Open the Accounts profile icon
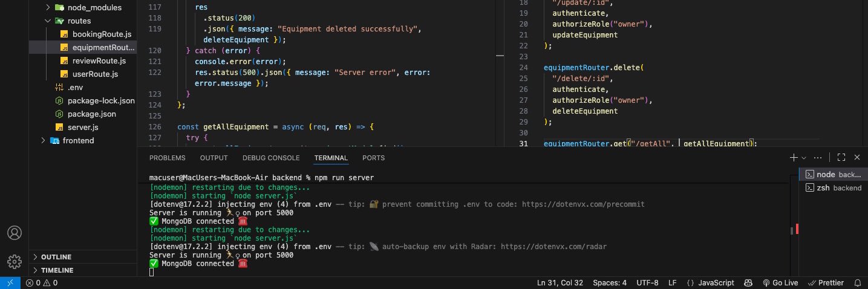The image size is (868, 289). pos(14,233)
